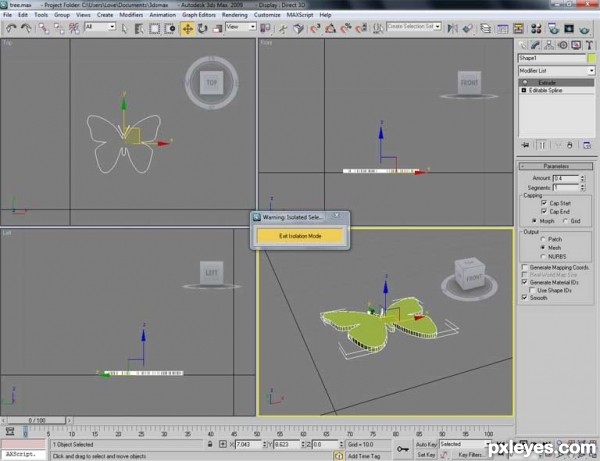Open the Create Selection Set dropdown
Viewport: 600px width, 461px height.
414,26
